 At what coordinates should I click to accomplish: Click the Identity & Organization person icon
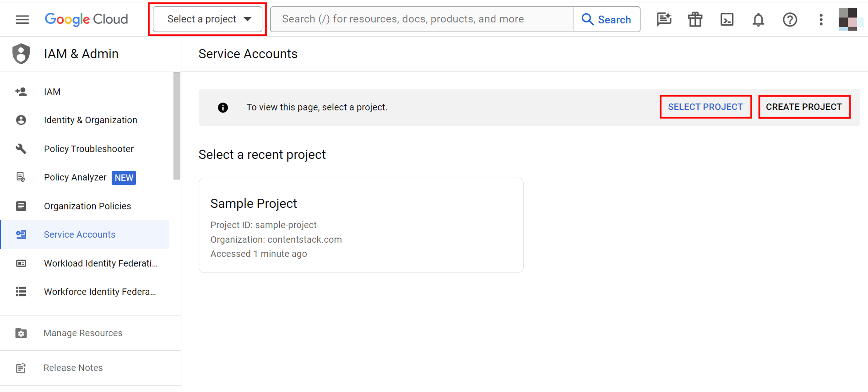[21, 120]
